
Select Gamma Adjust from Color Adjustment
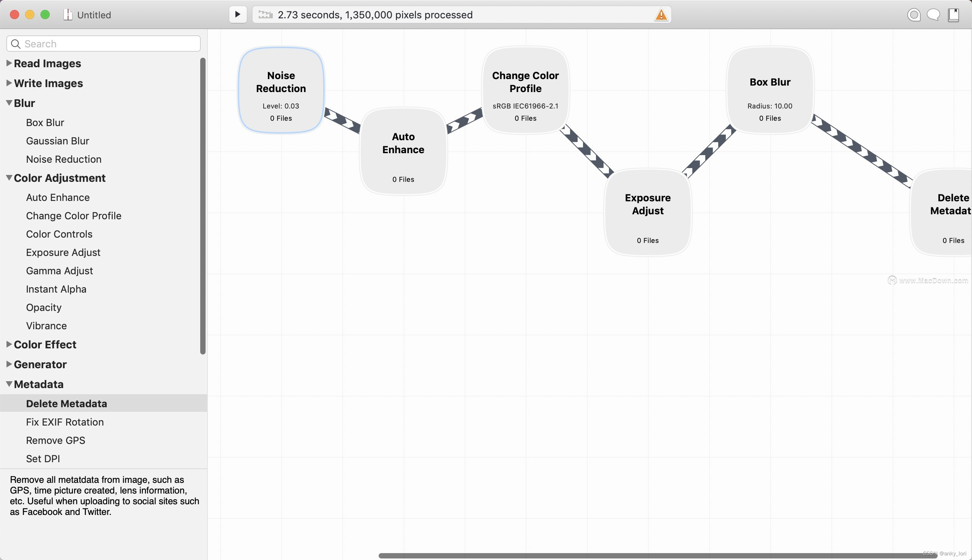click(59, 270)
